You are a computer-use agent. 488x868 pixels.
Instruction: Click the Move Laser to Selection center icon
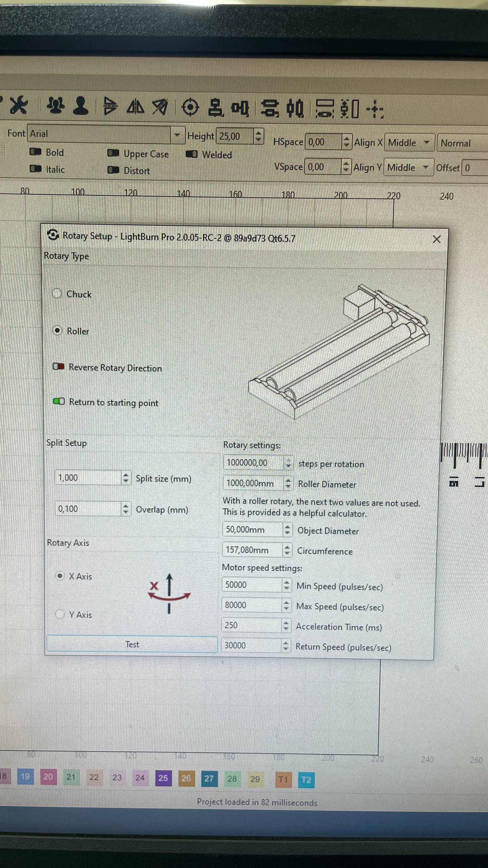tap(374, 109)
